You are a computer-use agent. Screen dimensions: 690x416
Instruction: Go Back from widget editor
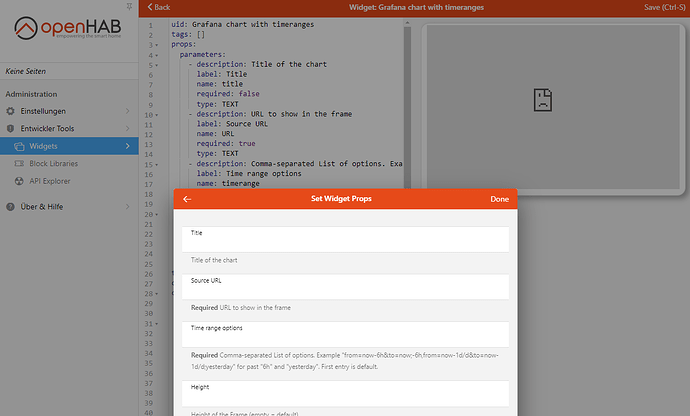tap(159, 7)
